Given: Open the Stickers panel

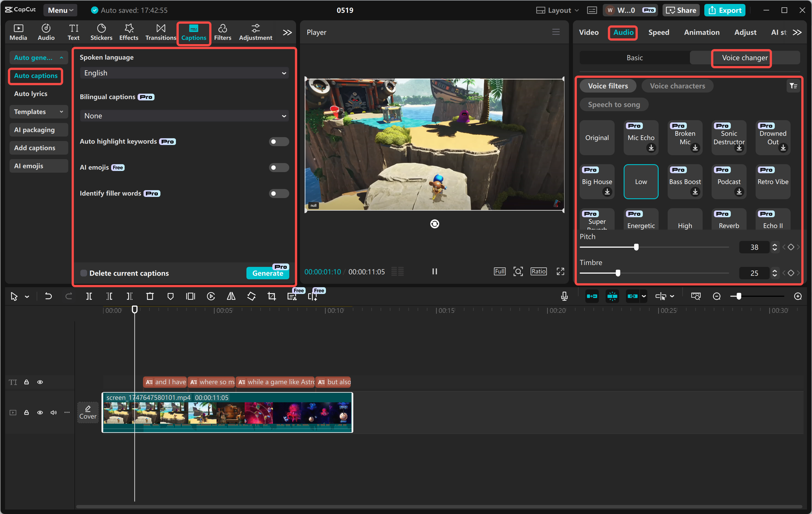Looking at the screenshot, I should pyautogui.click(x=101, y=32).
